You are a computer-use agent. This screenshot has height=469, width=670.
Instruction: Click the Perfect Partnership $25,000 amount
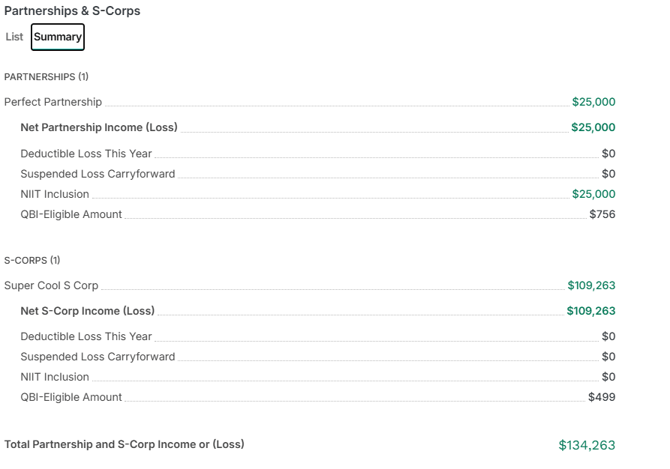coord(594,102)
